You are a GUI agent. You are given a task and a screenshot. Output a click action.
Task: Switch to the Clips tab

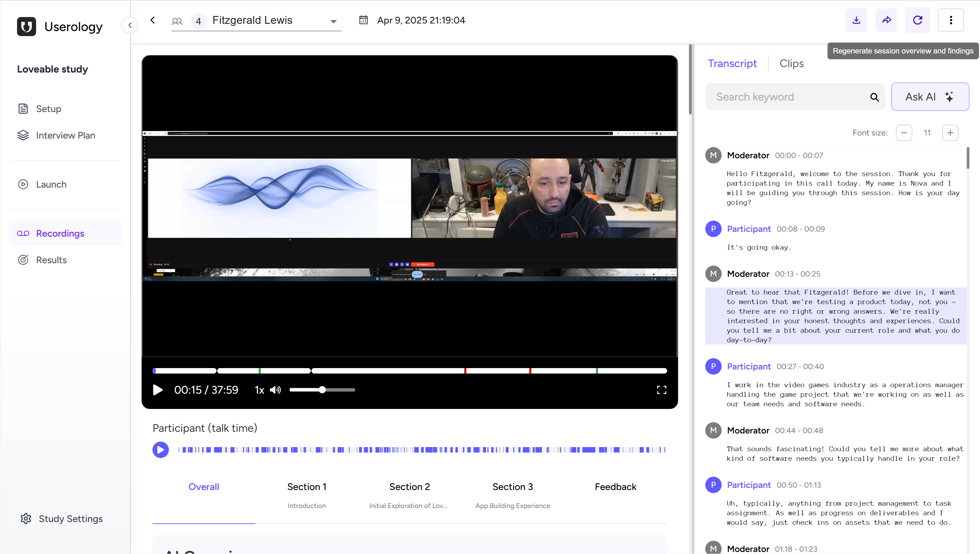(792, 63)
